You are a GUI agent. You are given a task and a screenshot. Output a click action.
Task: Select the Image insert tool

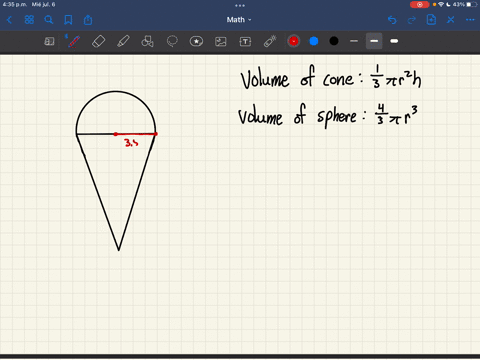click(x=221, y=41)
